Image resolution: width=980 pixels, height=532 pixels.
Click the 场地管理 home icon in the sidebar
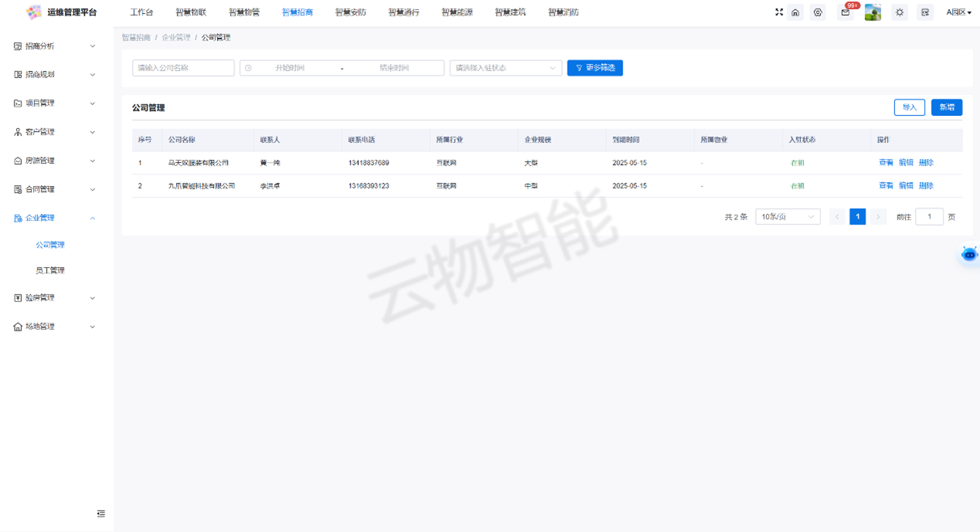18,327
